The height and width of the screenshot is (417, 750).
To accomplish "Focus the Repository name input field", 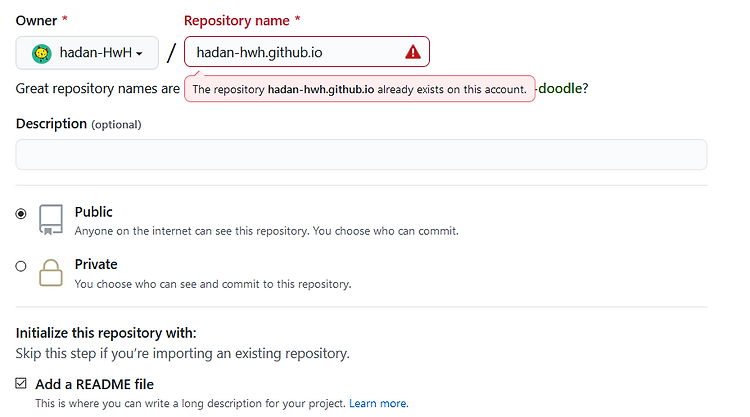I will [x=307, y=52].
